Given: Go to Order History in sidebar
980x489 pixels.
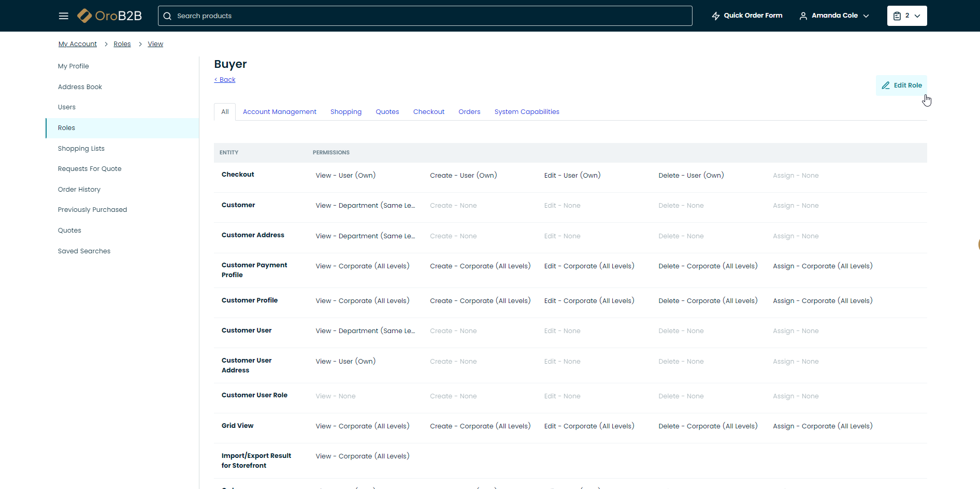Looking at the screenshot, I should coord(79,190).
